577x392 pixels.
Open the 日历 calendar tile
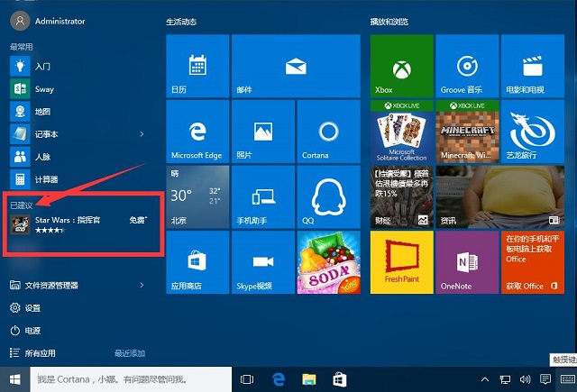tap(197, 66)
